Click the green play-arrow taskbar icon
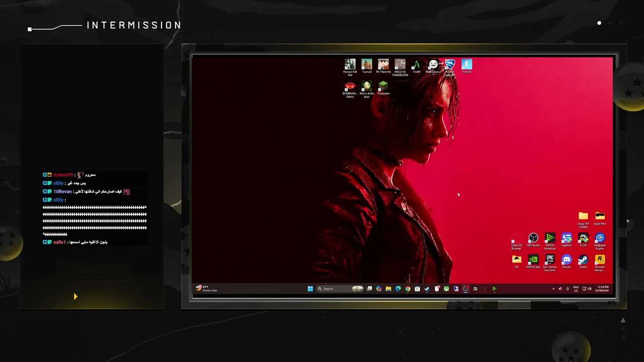The image size is (644, 362). coord(495,289)
